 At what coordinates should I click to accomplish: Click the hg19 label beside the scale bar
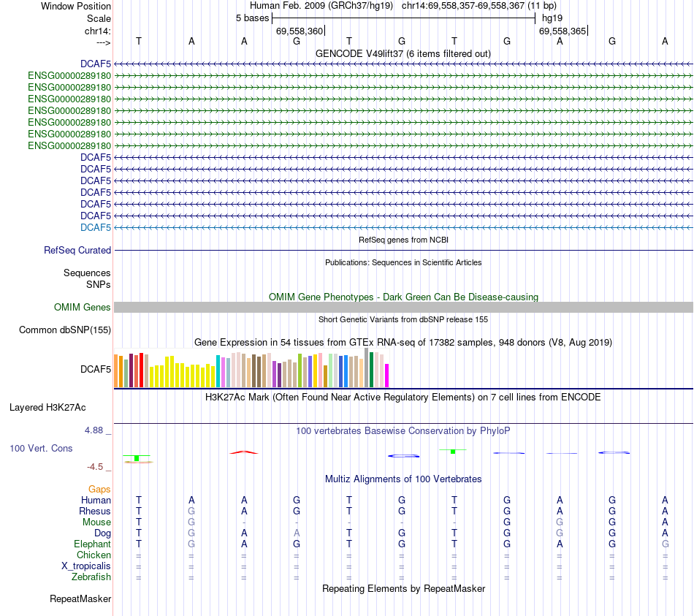coord(552,18)
